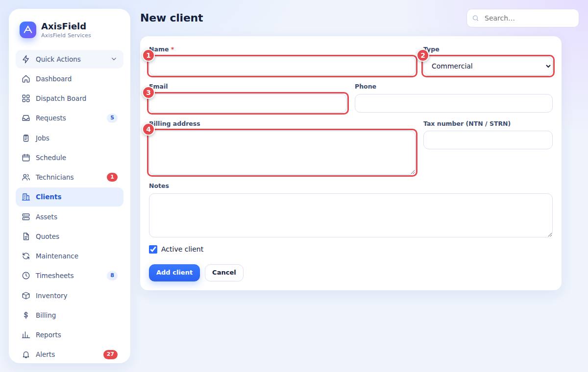Viewport: 588px width, 372px height.
Task: Focus the Email input field
Action: (248, 103)
